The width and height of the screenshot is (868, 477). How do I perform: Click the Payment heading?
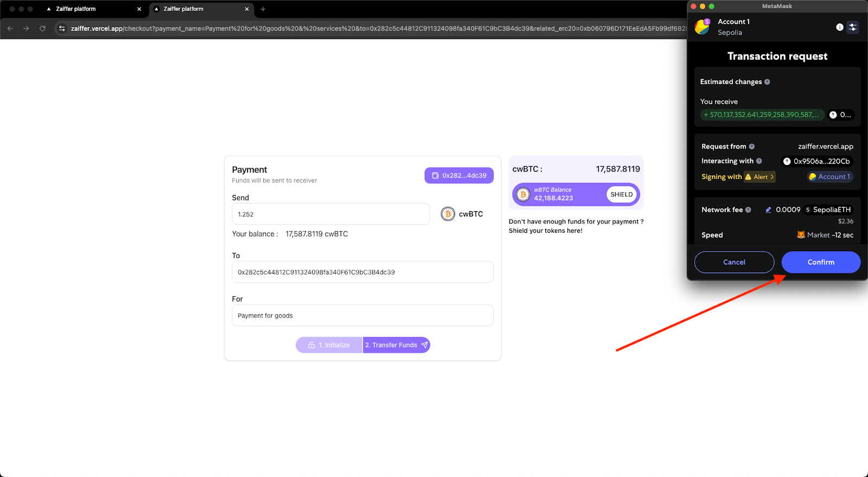pyautogui.click(x=250, y=170)
